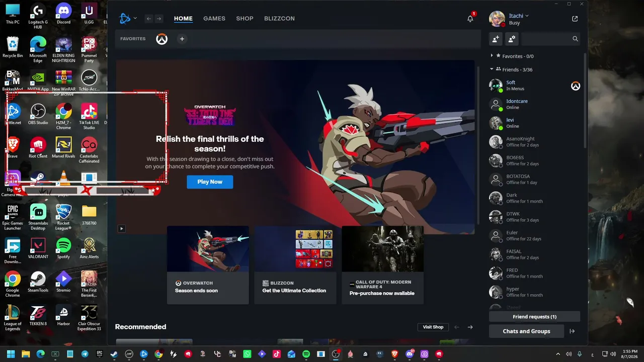644x362 pixels.
Task: Select friend DTWK in the list
Action: (x=535, y=217)
